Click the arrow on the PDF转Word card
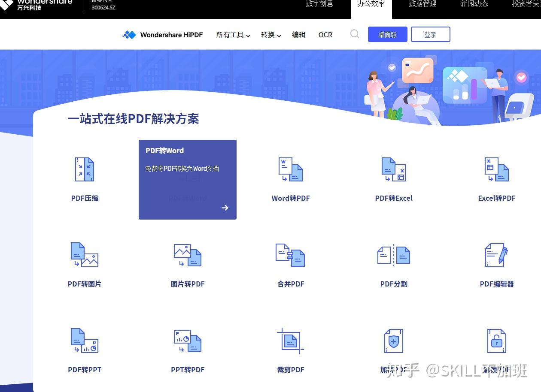 225,208
